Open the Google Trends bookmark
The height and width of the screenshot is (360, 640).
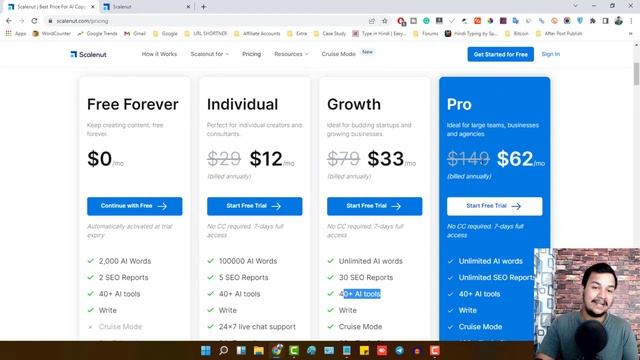[x=97, y=33]
